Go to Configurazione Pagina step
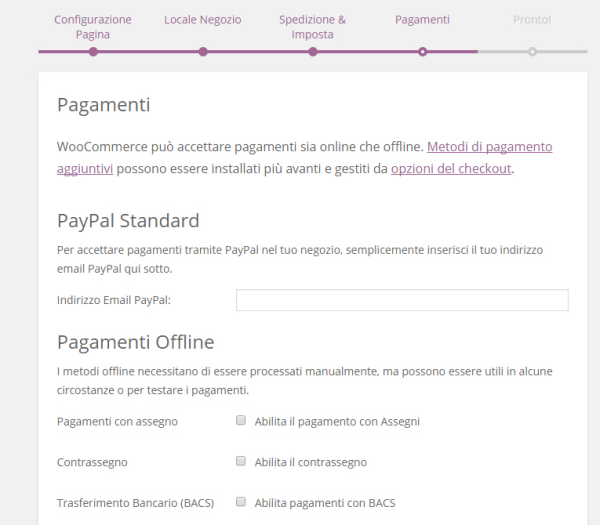Image resolution: width=600 pixels, height=525 pixels. [x=93, y=27]
